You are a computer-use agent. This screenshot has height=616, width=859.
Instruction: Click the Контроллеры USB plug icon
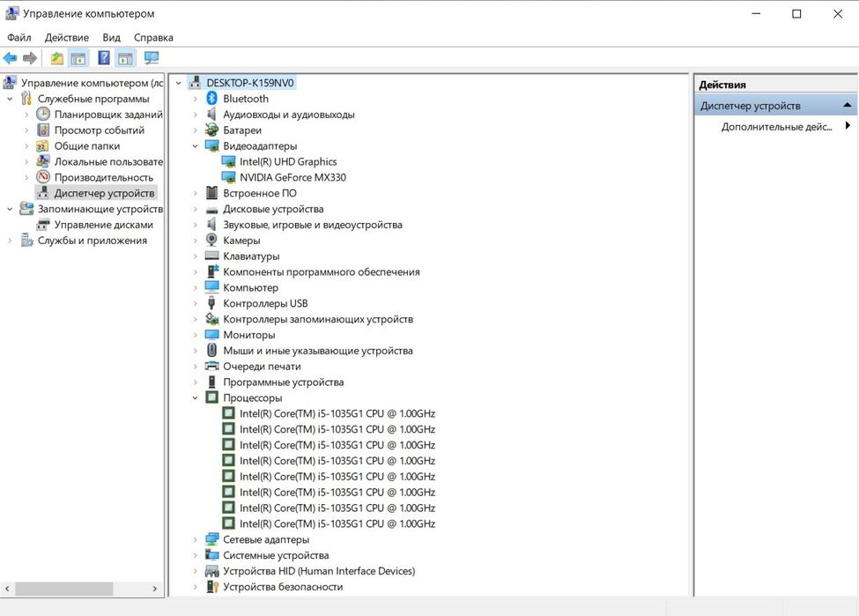[x=211, y=303]
